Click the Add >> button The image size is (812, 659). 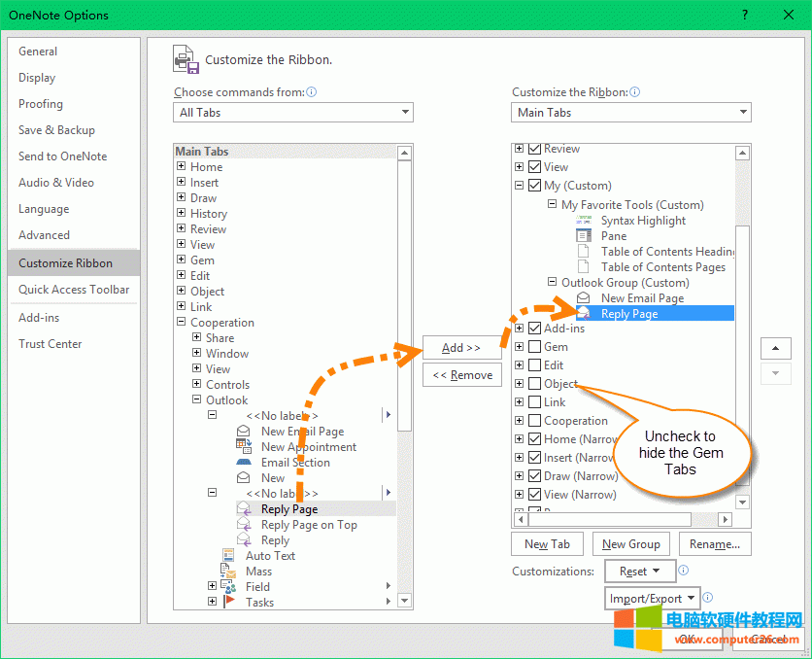pyautogui.click(x=461, y=348)
